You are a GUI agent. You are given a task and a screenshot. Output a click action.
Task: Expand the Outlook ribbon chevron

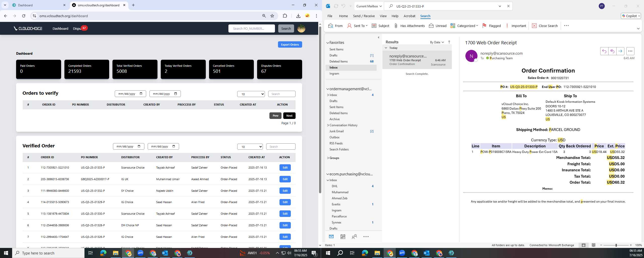pos(638,28)
